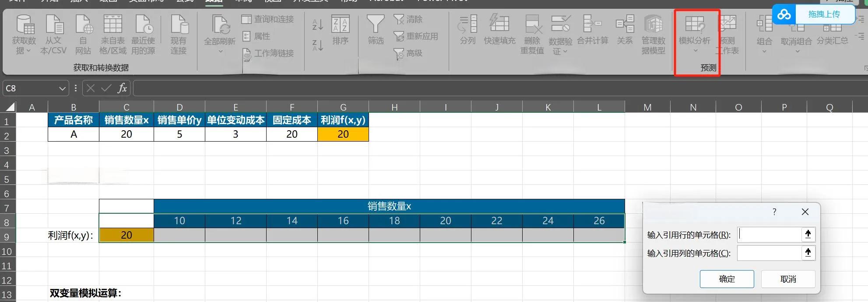
Task: Click 查询和连接 in the ribbon
Action: point(268,19)
